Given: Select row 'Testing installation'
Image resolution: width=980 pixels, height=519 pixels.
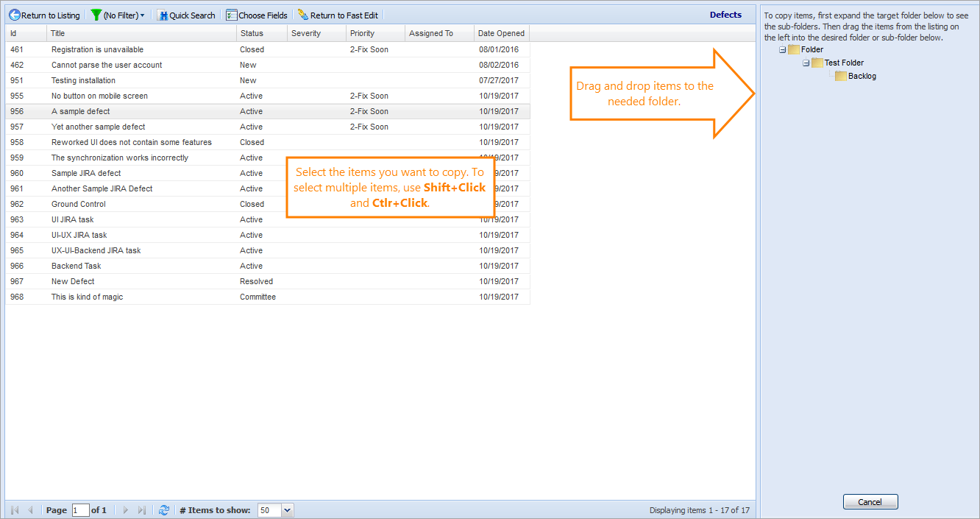Looking at the screenshot, I should tap(268, 80).
